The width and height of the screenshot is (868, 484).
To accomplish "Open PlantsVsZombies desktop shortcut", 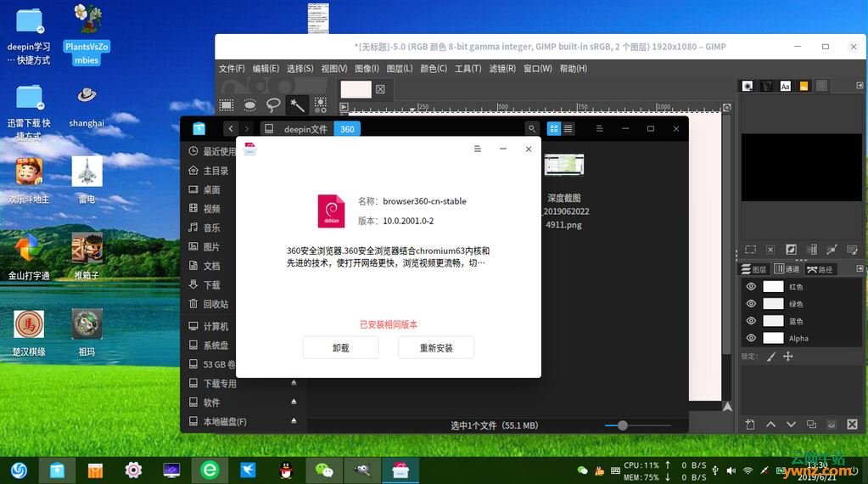I will tap(87, 34).
